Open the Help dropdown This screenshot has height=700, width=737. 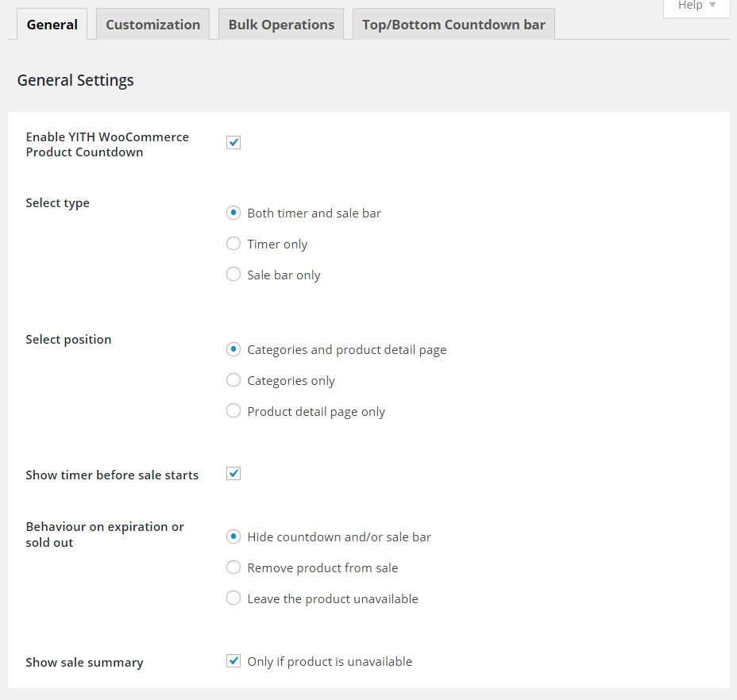click(x=696, y=6)
